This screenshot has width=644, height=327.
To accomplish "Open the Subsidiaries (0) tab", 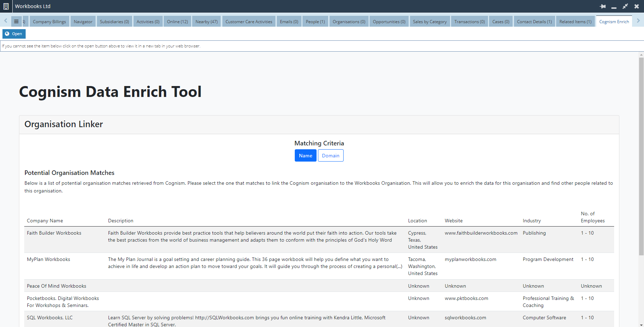I will (x=114, y=21).
